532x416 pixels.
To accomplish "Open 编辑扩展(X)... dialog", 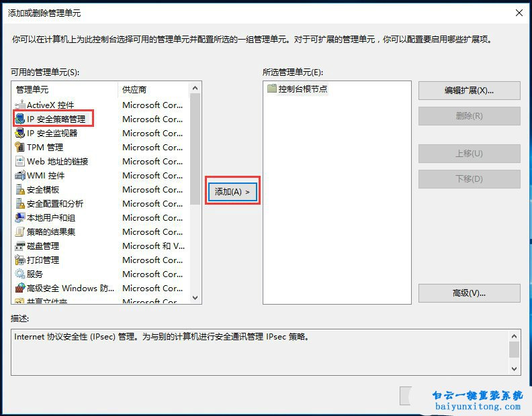I will point(470,91).
